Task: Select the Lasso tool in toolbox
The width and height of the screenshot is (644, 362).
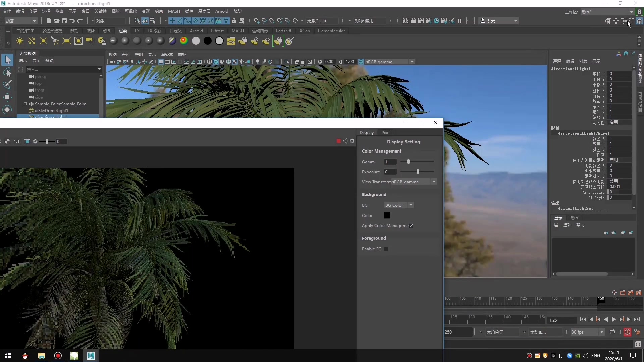Action: [x=7, y=72]
